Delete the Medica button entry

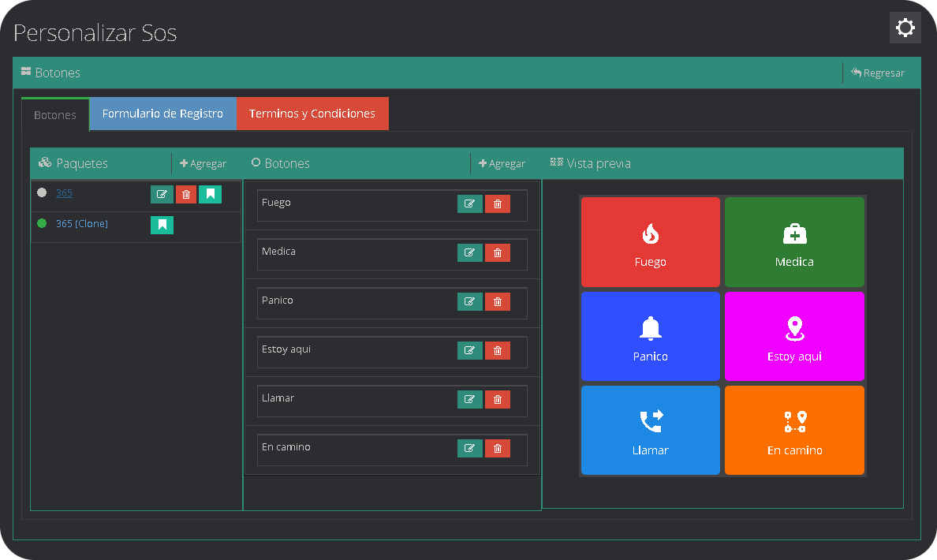click(x=497, y=253)
